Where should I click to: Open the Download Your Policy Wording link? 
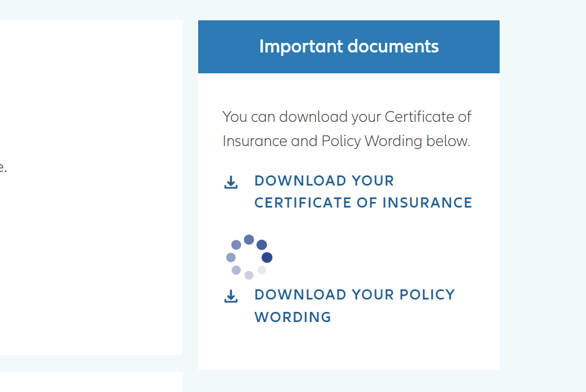click(355, 306)
